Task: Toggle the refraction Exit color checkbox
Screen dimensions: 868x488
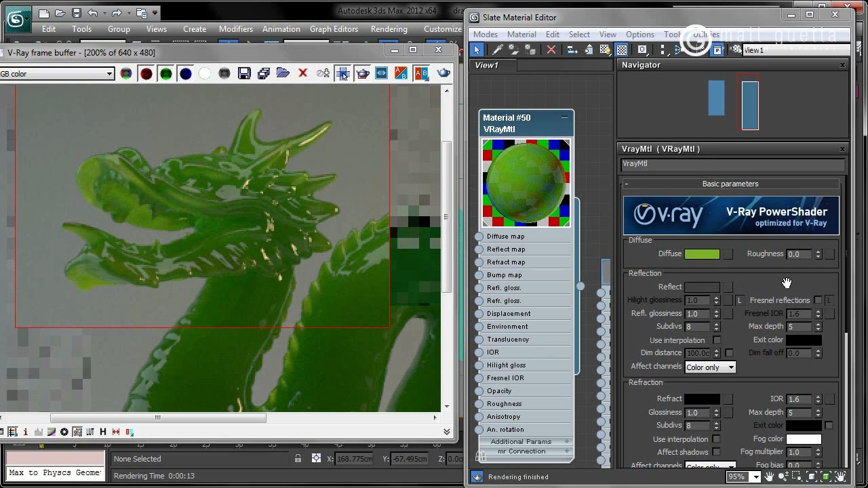Action: [x=829, y=426]
